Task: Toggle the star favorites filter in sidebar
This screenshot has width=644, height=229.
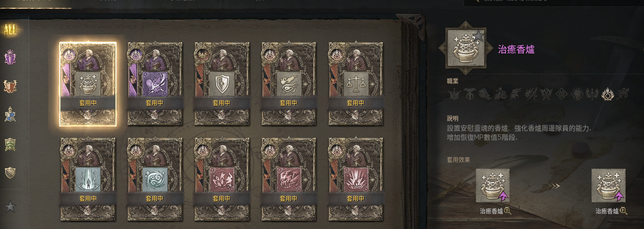Action: tap(10, 207)
